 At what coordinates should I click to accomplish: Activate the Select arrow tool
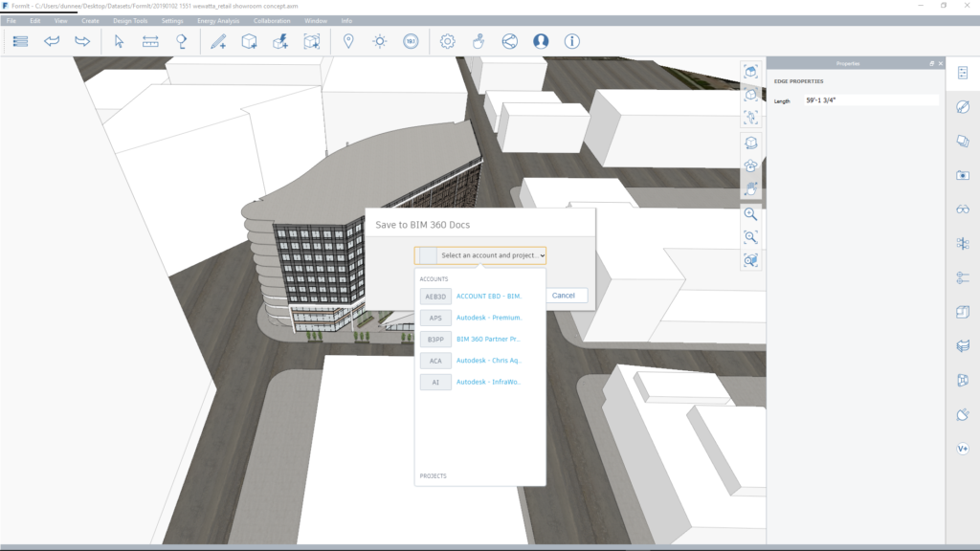120,41
